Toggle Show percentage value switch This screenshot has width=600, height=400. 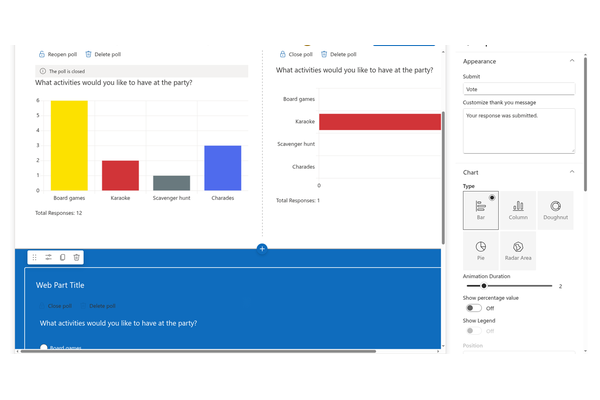click(x=474, y=308)
